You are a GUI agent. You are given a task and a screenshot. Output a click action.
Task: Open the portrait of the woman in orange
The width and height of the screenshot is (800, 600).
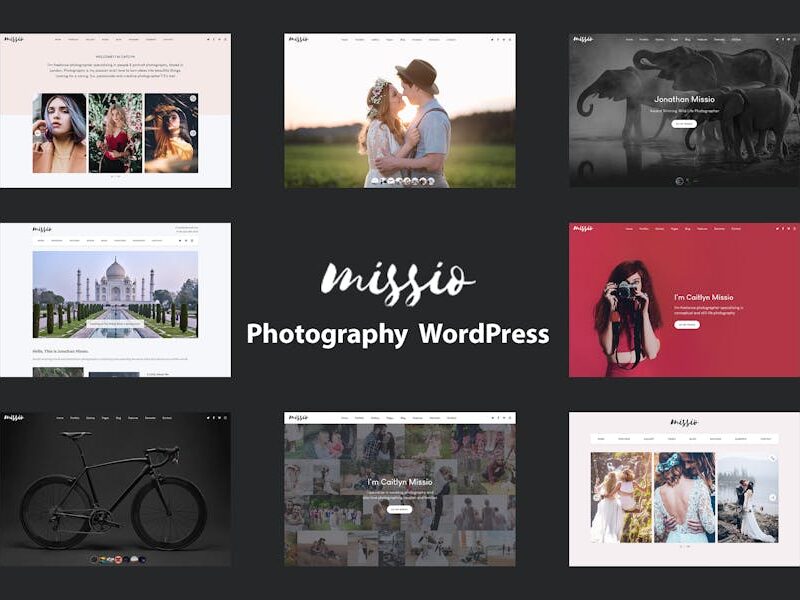click(171, 133)
